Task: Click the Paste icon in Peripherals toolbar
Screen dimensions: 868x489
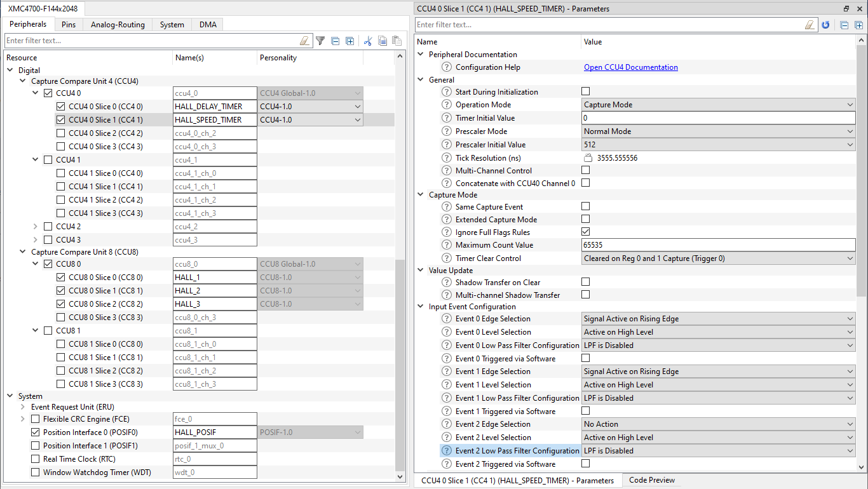Action: [x=397, y=41]
